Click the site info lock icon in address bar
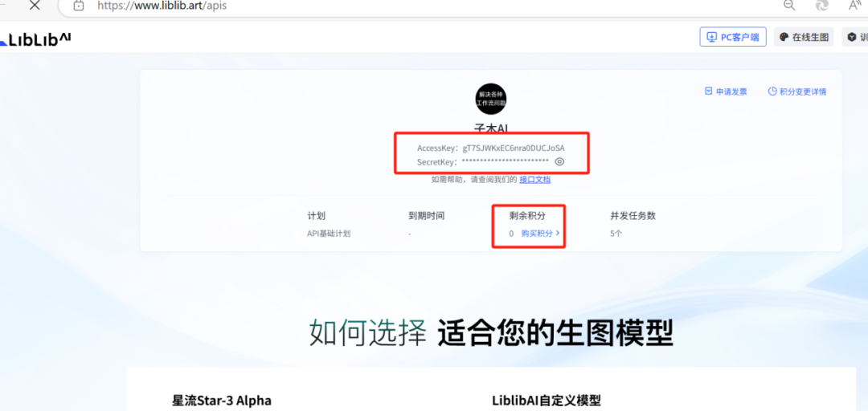The image size is (868, 411). coord(79,6)
